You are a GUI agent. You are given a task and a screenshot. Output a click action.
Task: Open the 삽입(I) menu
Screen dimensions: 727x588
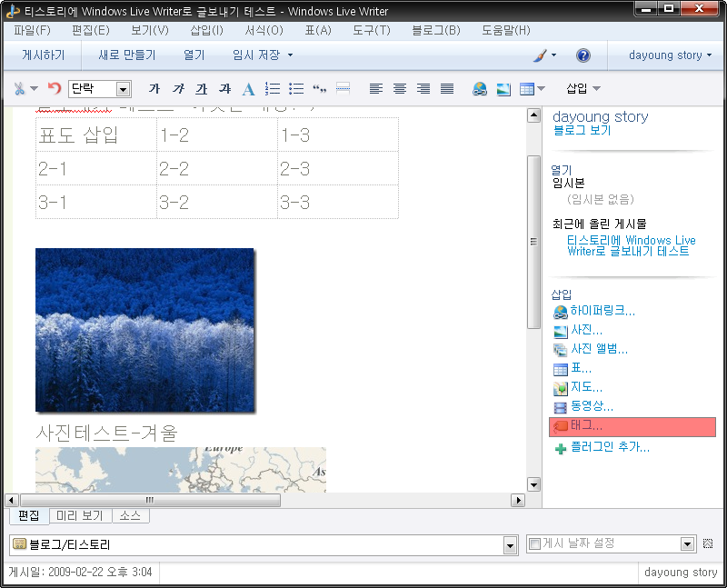[x=206, y=31]
